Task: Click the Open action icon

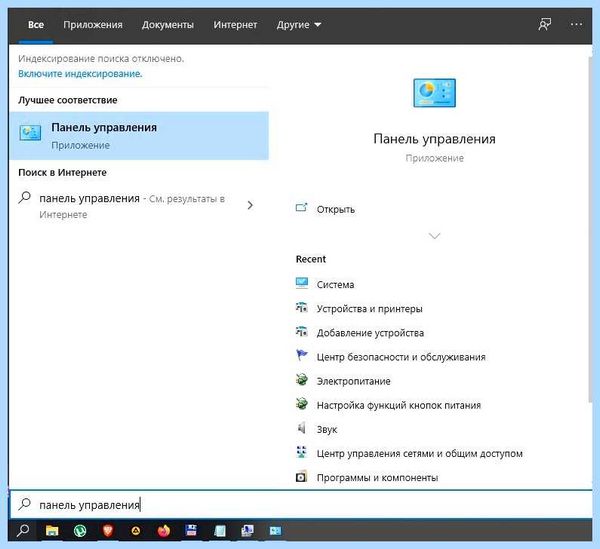Action: tap(302, 208)
